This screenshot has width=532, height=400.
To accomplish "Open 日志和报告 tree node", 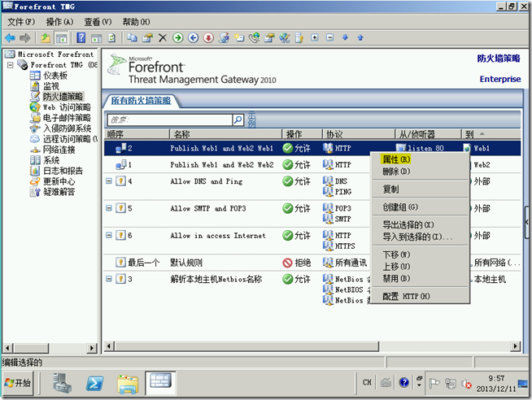I will pyautogui.click(x=63, y=171).
